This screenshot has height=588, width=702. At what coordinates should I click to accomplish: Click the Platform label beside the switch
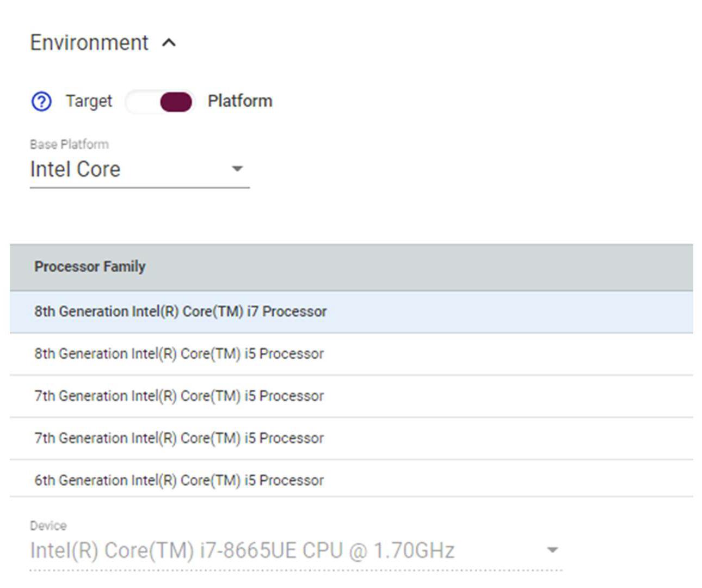pyautogui.click(x=239, y=101)
